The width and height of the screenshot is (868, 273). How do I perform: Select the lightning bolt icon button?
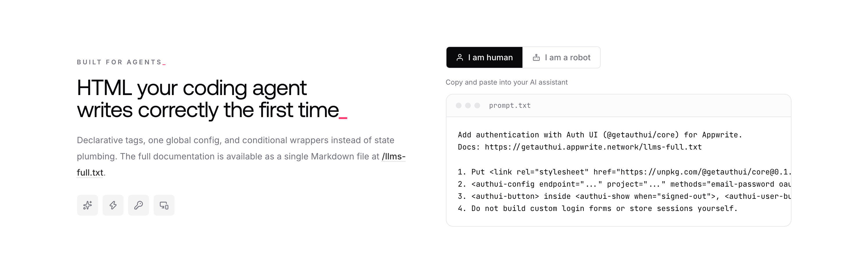(x=113, y=205)
